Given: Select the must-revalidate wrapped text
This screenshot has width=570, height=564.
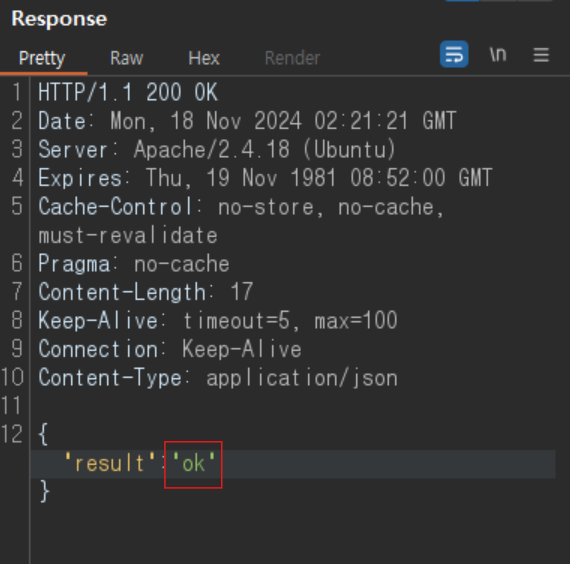Looking at the screenshot, I should point(128,235).
